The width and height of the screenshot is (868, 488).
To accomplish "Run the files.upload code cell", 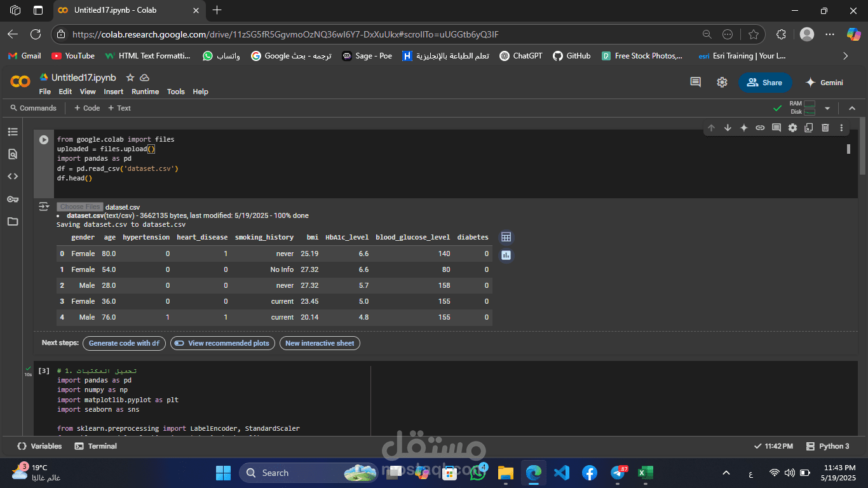I will click(x=44, y=140).
